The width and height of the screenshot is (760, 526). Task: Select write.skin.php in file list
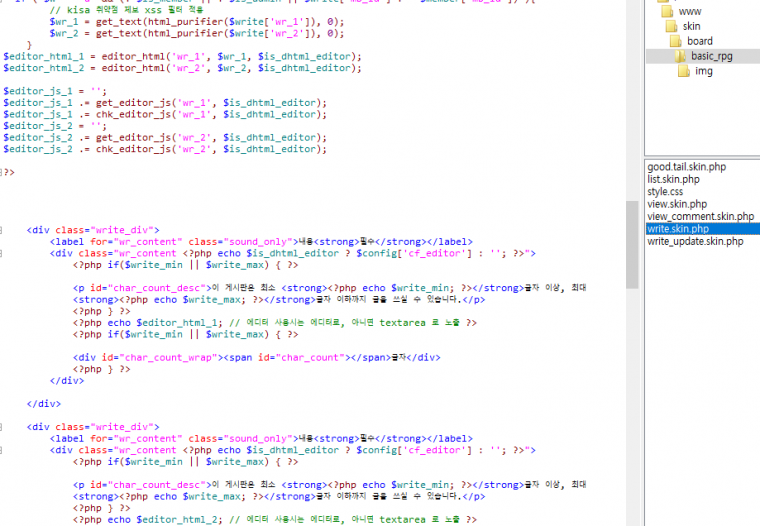[x=703, y=229]
